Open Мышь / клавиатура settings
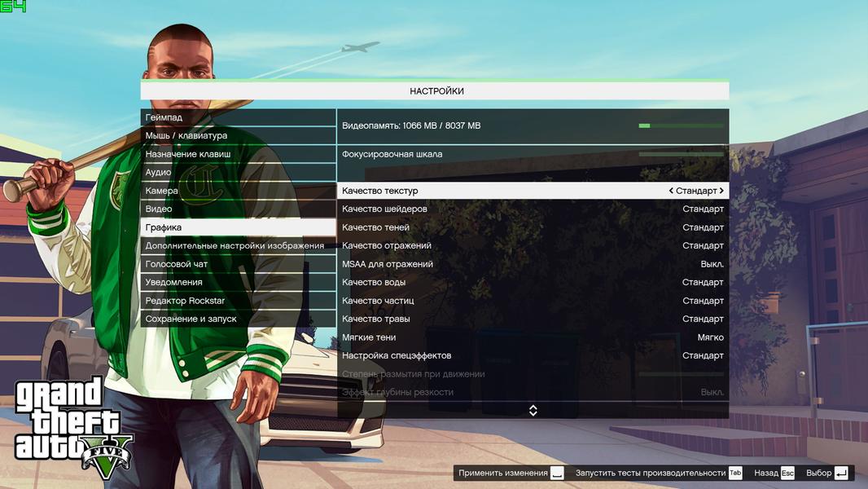Image resolution: width=868 pixels, height=489 pixels. 238,135
